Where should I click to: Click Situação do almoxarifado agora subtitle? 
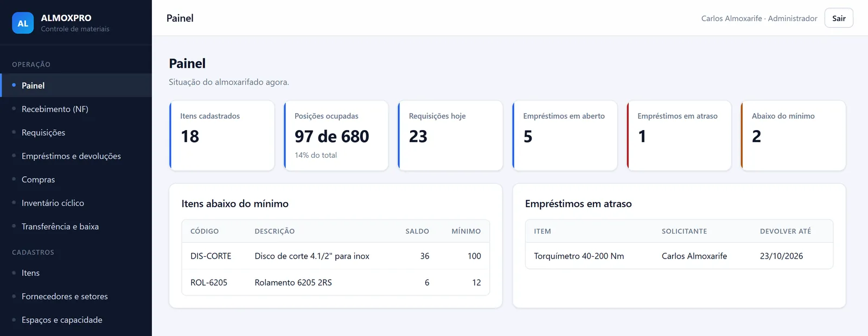(x=229, y=82)
